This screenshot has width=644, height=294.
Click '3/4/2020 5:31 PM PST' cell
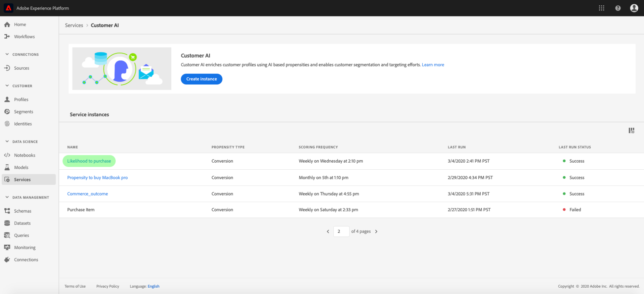point(469,194)
